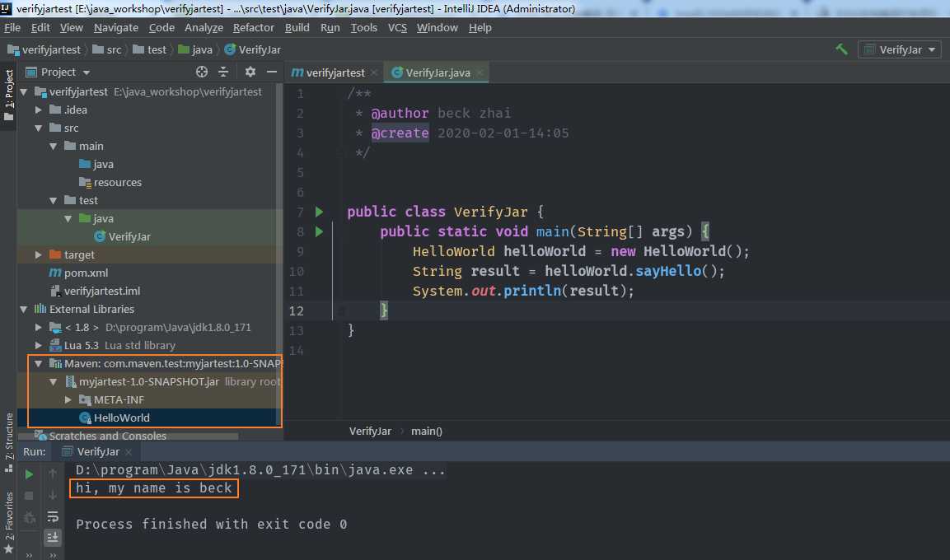The height and width of the screenshot is (560, 950).
Task: Hide the Project tool window
Action: pos(272,72)
